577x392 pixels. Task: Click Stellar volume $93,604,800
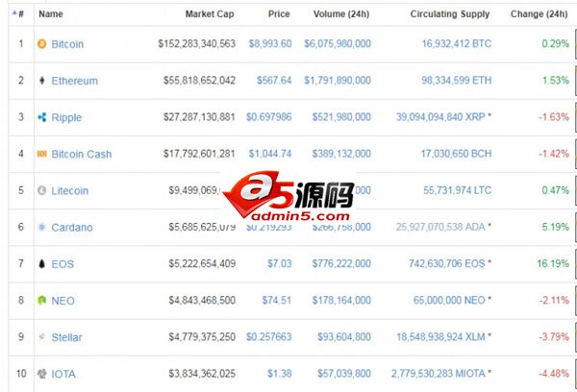(344, 336)
